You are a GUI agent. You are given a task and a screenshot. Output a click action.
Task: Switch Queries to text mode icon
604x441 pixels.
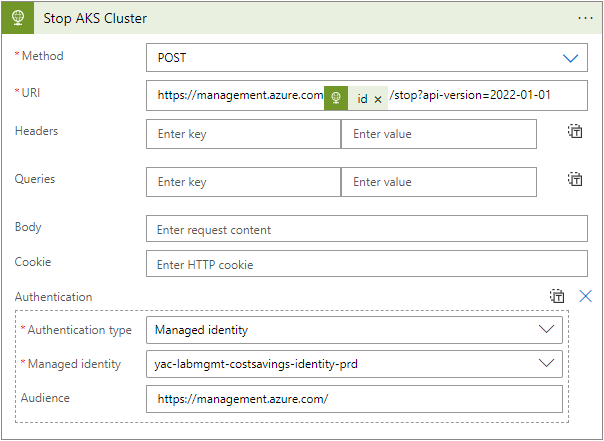coord(575,179)
